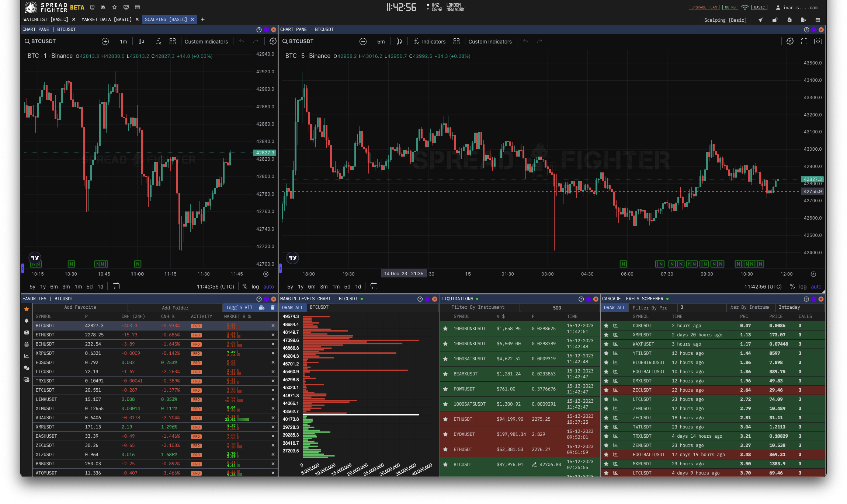Screen dimensions: 847x504
Task: Select the 5d range under 1m chart
Action: [x=90, y=287]
